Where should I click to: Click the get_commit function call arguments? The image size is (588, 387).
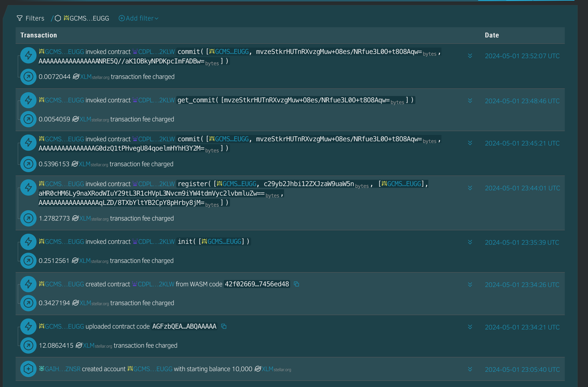pos(296,100)
